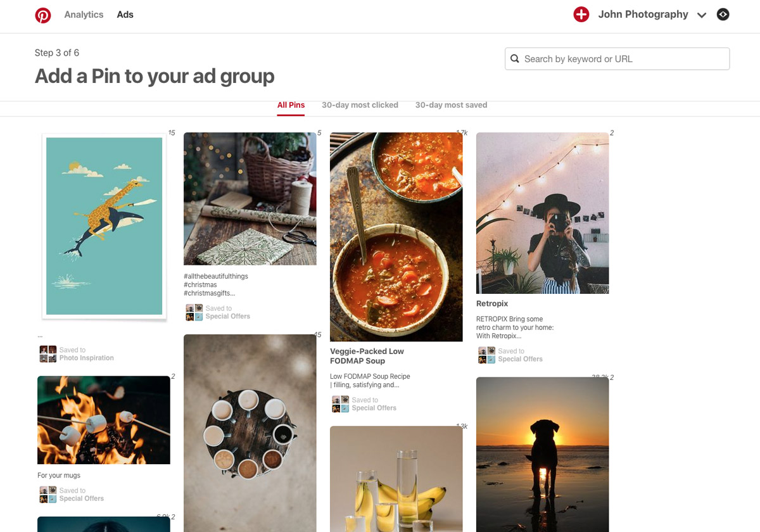Click board avatar icon under soup pin
760x532 pixels.
tap(340, 404)
